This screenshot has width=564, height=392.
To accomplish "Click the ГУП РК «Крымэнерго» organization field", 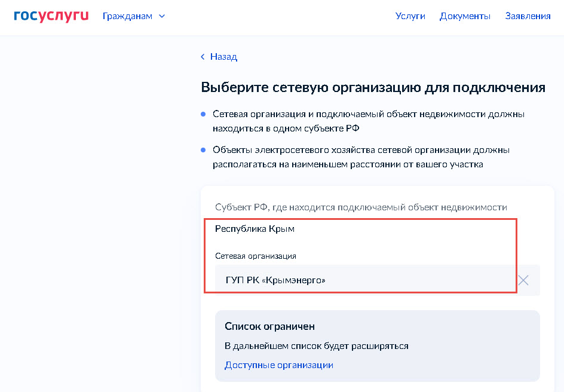I will pos(378,280).
